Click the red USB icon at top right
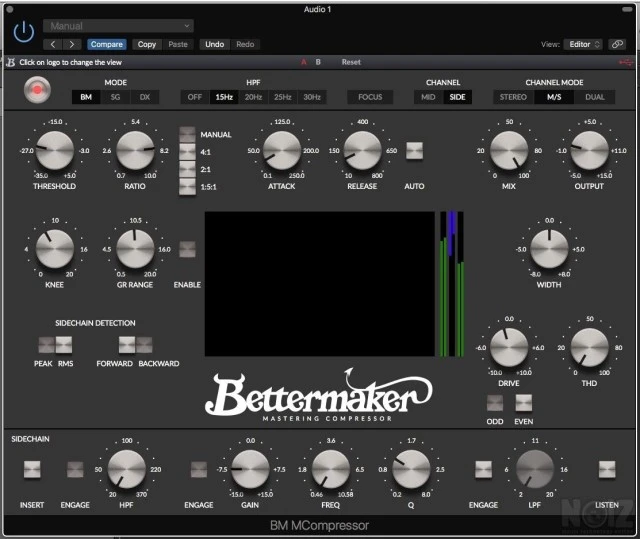 625,62
